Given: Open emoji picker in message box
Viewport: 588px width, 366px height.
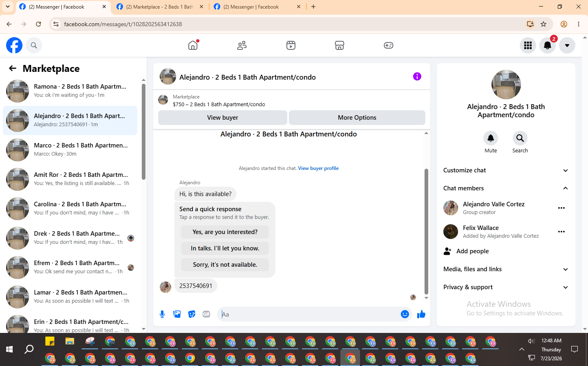Looking at the screenshot, I should pyautogui.click(x=405, y=314).
